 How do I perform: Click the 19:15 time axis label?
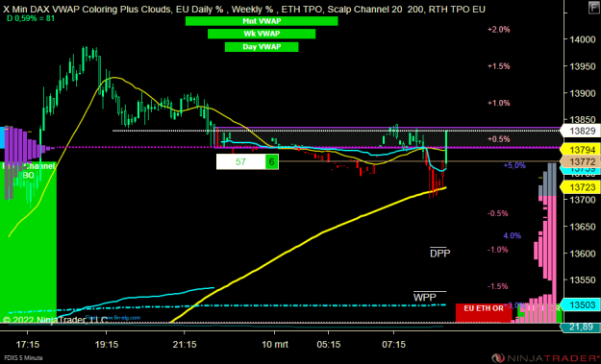click(x=107, y=345)
